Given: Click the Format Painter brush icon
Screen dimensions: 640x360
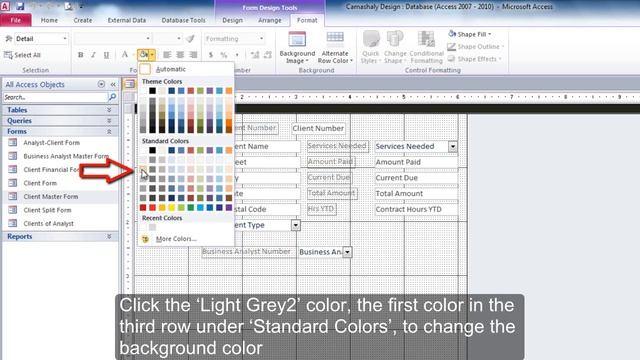Looking at the screenshot, I should click(190, 38).
